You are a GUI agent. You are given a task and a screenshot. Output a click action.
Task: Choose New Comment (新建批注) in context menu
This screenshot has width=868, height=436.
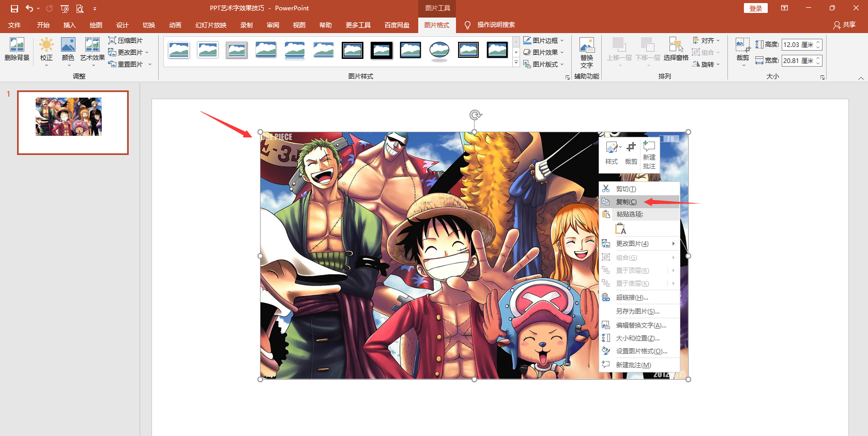(639, 365)
